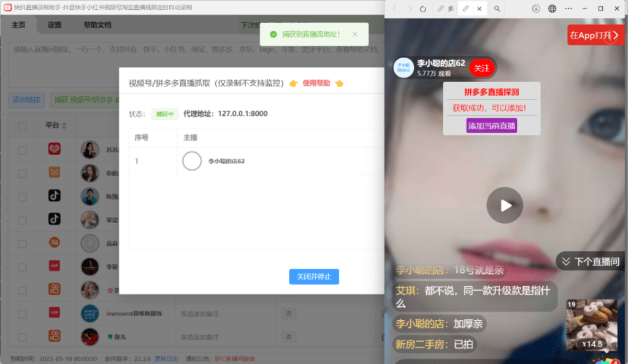This screenshot has width=628, height=364.
Task: Check the first TikTok row checkbox
Action: 23,197
